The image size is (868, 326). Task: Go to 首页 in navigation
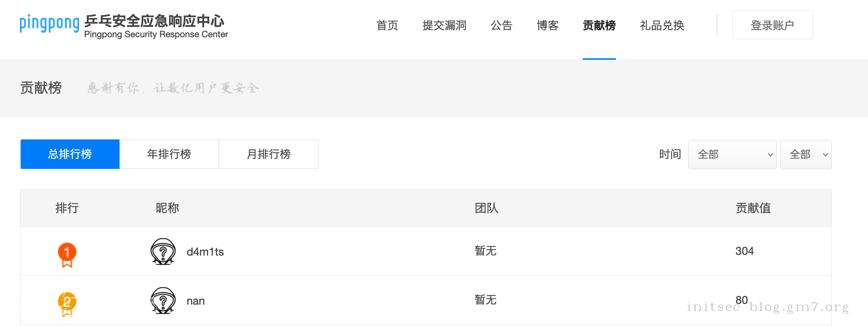click(387, 25)
